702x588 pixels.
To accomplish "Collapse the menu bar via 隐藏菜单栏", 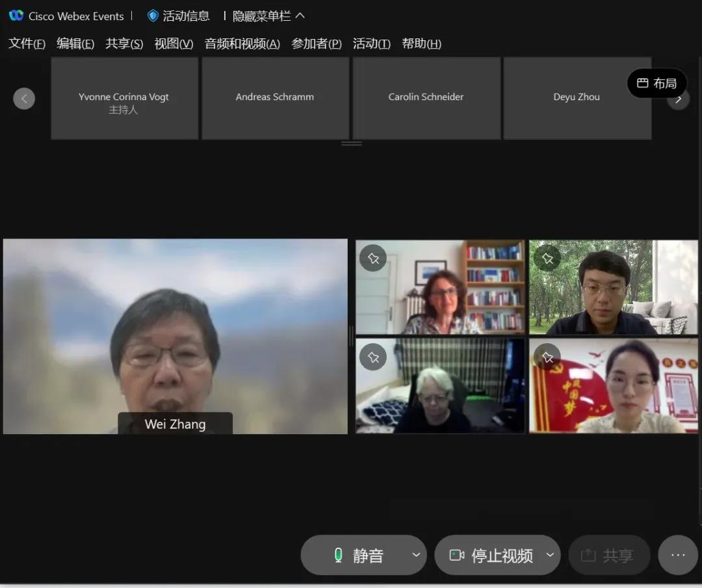I will (x=268, y=16).
